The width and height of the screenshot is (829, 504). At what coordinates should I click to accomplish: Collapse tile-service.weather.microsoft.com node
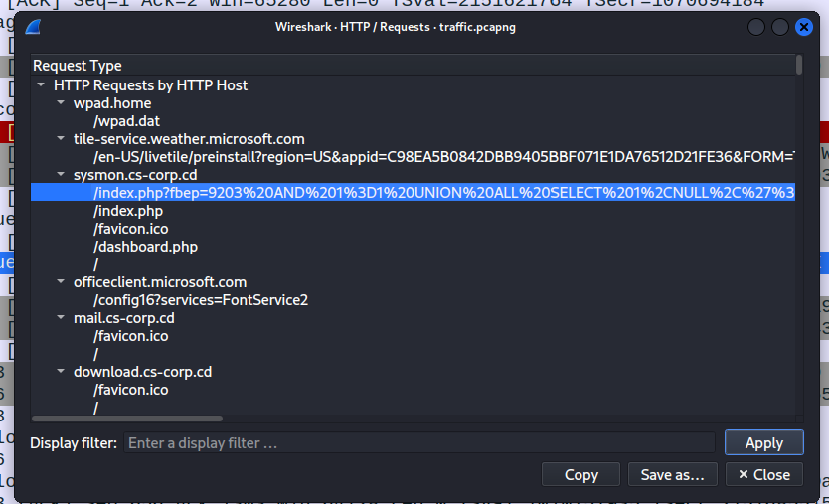(61, 138)
